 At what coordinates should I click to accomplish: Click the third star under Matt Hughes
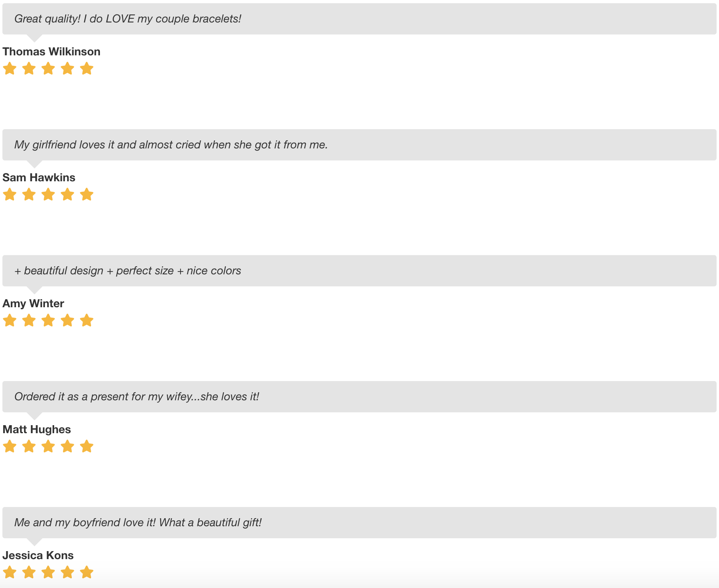(48, 446)
